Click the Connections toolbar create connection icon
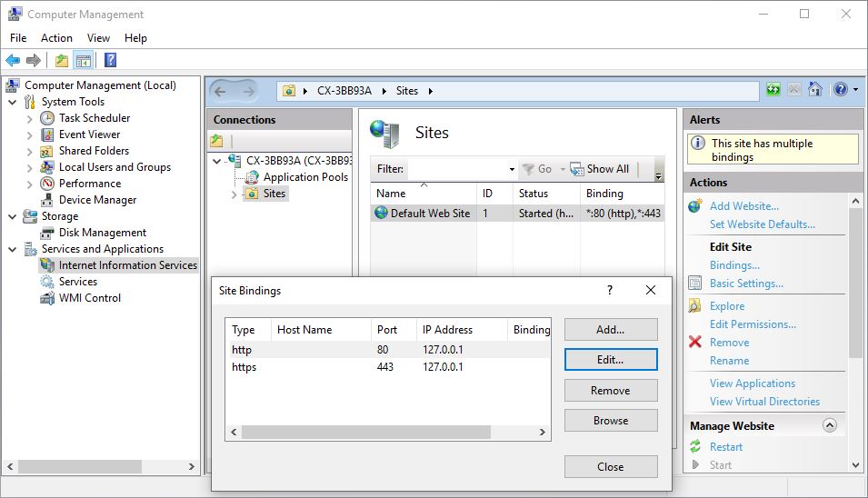 coord(217,141)
